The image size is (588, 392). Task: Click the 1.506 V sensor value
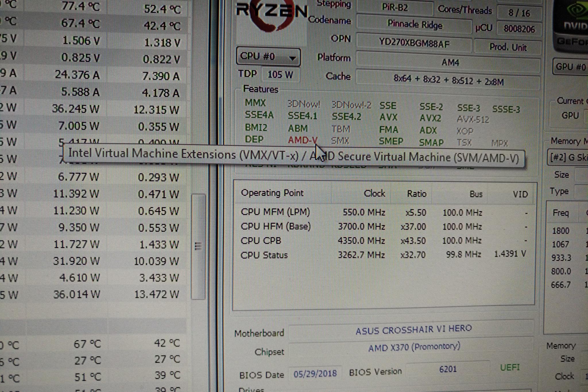pyautogui.click(x=81, y=41)
